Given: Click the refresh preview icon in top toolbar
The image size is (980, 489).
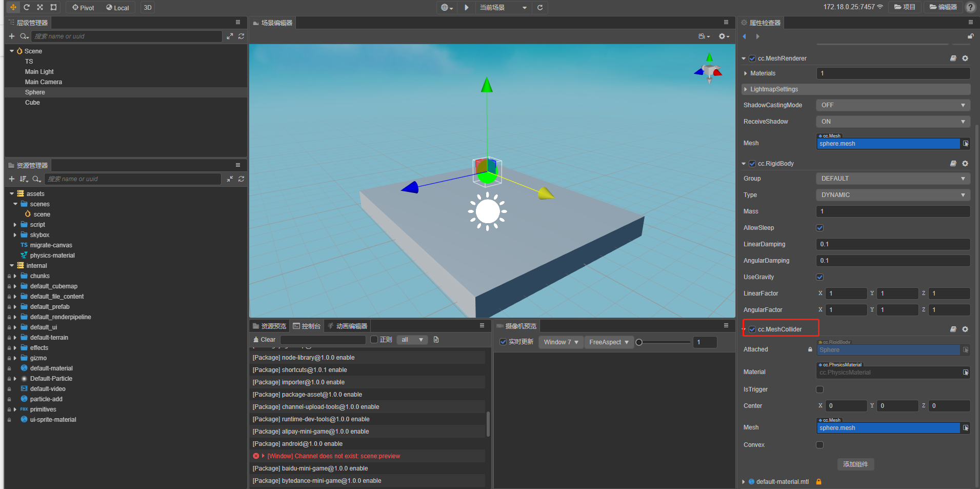Looking at the screenshot, I should point(540,7).
